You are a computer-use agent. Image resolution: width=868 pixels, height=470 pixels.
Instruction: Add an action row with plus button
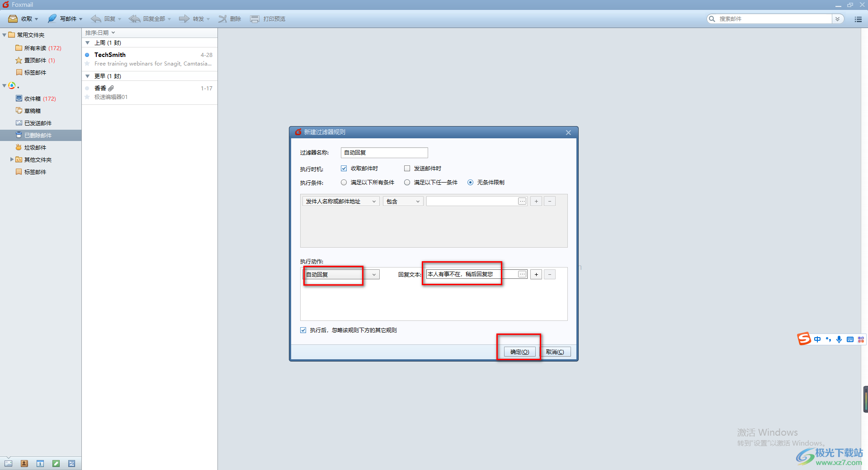[536, 274]
